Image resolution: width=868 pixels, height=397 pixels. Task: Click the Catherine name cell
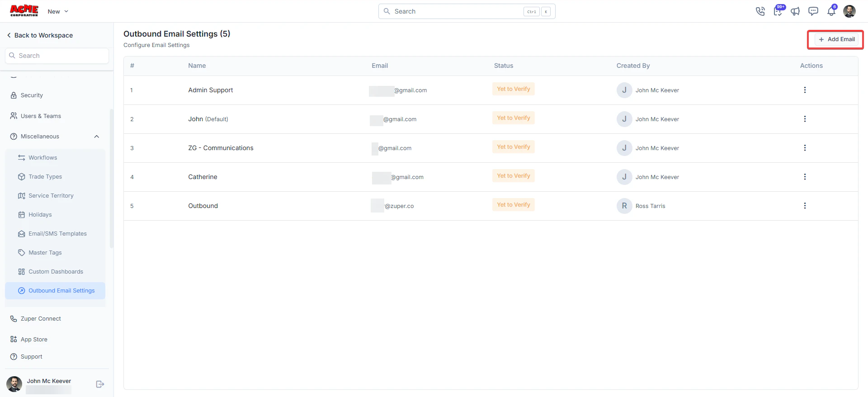[203, 177]
